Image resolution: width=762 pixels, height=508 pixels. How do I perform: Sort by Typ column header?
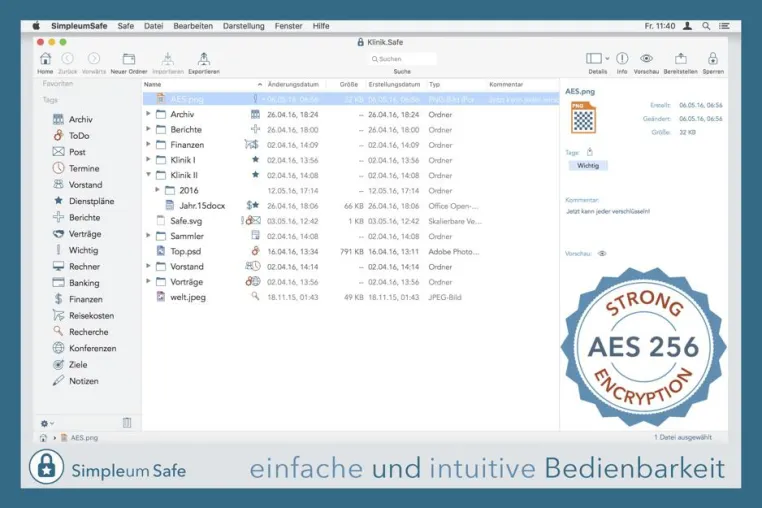[x=434, y=84]
